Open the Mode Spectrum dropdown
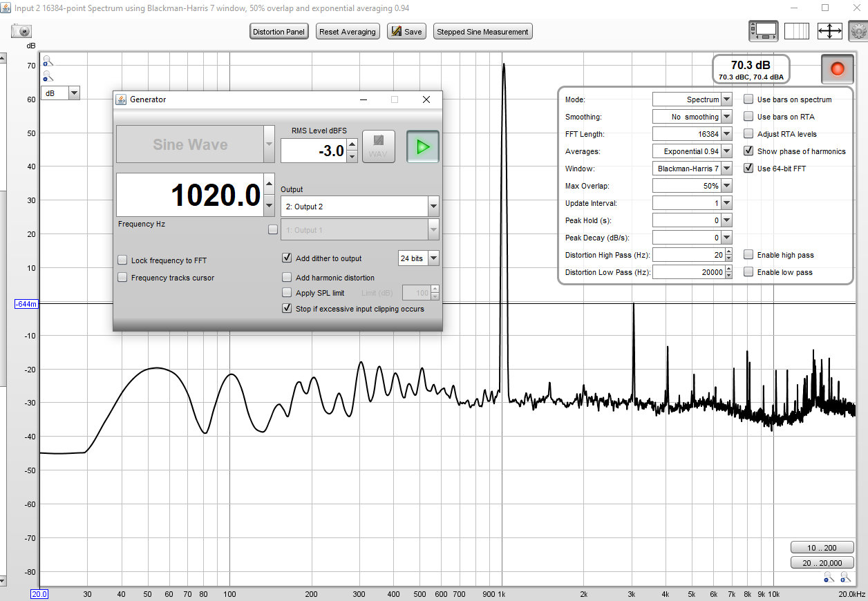 (726, 99)
